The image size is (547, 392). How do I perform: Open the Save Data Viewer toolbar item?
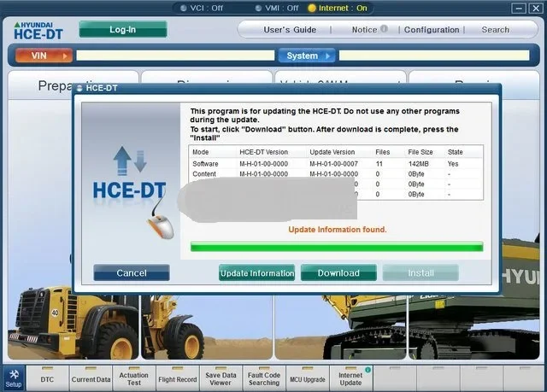point(221,379)
